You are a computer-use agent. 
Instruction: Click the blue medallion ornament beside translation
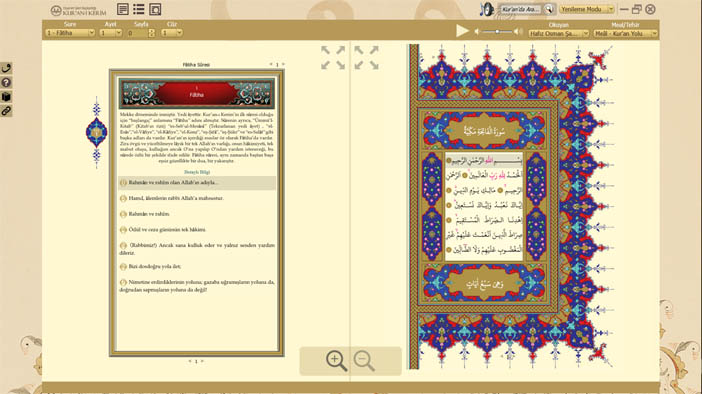tap(96, 133)
